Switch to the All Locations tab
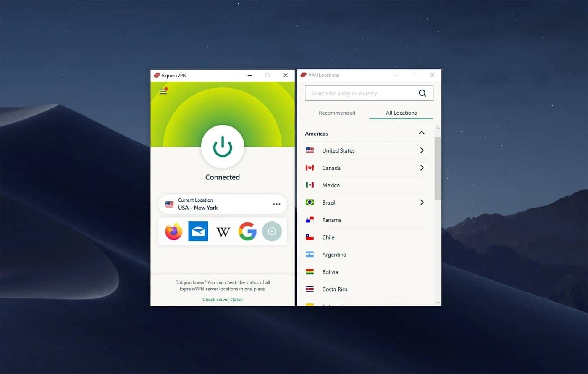Screen dimensions: 588x374 pyautogui.click(x=401, y=113)
